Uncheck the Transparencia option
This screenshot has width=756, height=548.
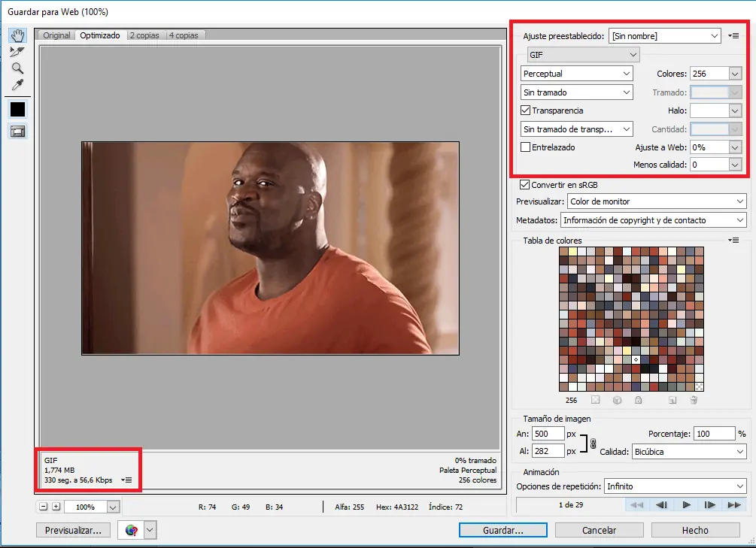pos(524,111)
